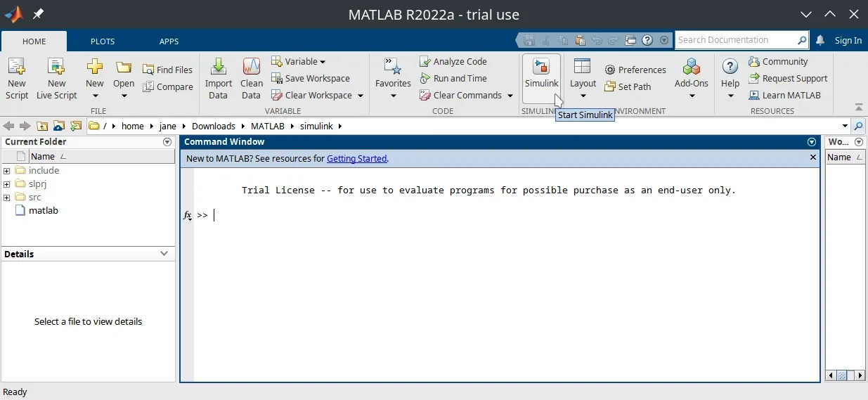Viewport: 868px width, 400px height.
Task: Click the switch windows icon in quick access toolbar
Action: coord(630,40)
